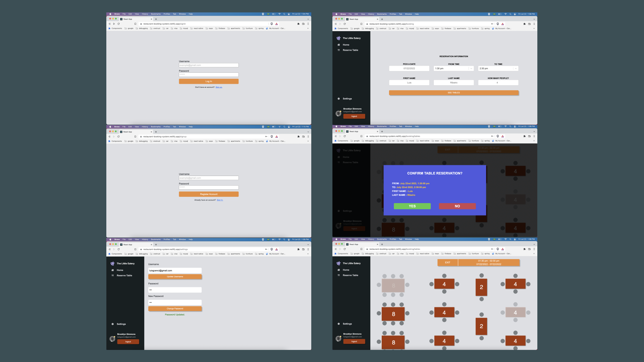Click the address bar URL in the settings window

[x=166, y=249]
